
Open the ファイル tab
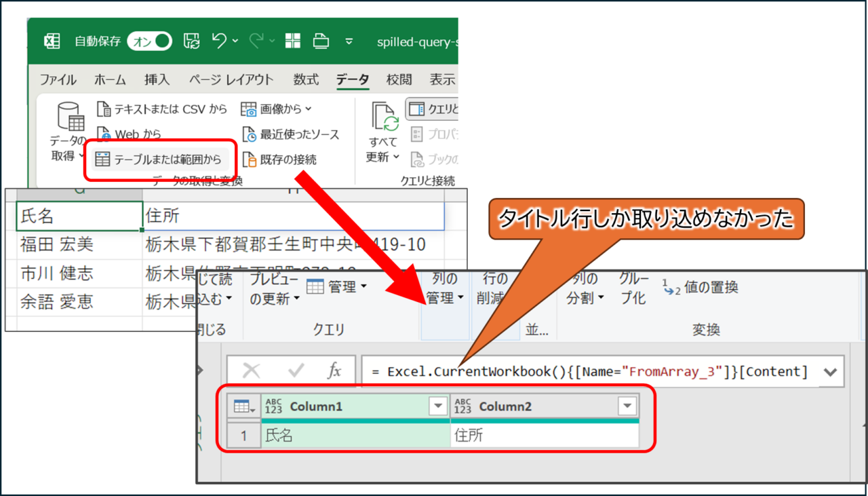tap(58, 79)
